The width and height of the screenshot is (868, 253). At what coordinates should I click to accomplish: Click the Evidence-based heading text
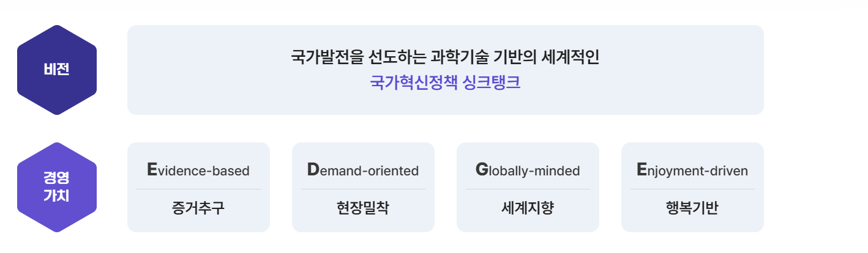(x=198, y=170)
